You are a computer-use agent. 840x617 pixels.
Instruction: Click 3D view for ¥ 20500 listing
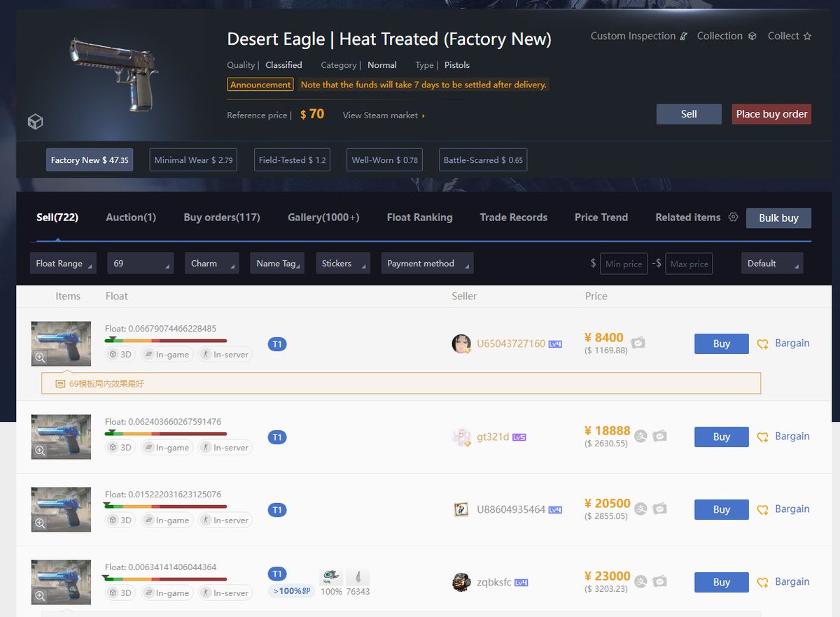pos(120,520)
